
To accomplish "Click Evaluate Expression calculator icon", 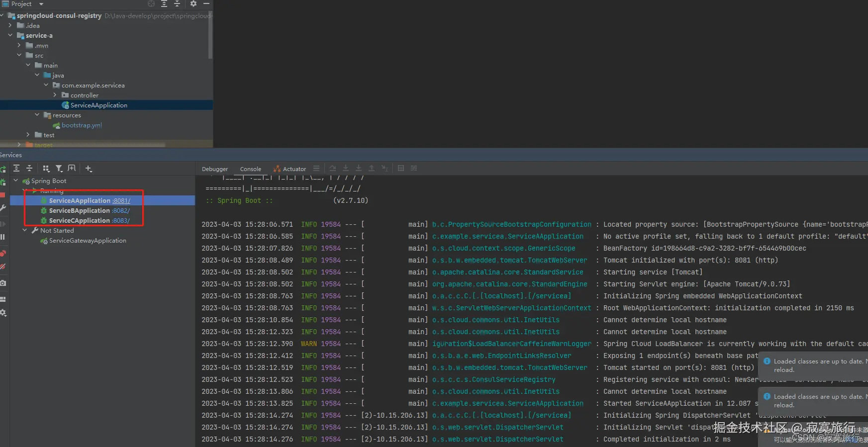I will (401, 169).
